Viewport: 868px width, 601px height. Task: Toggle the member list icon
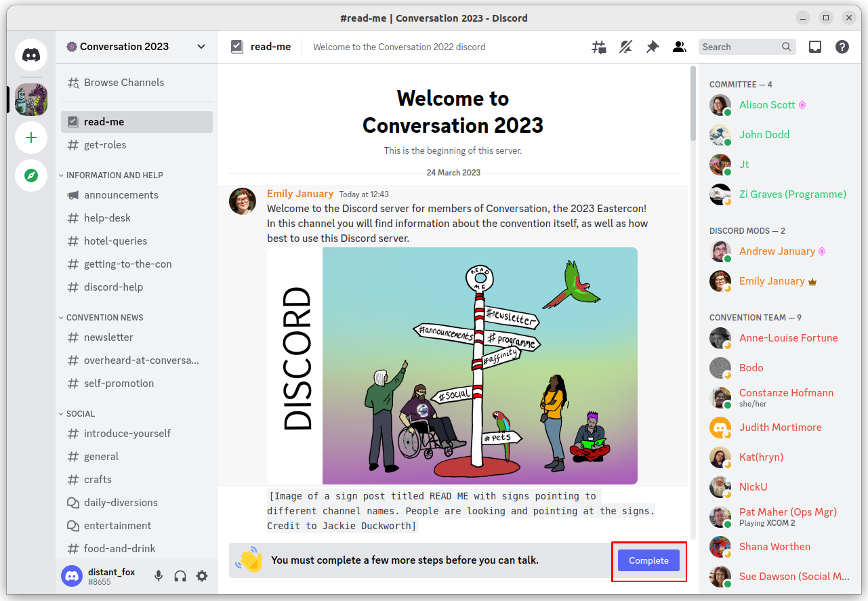coord(680,47)
